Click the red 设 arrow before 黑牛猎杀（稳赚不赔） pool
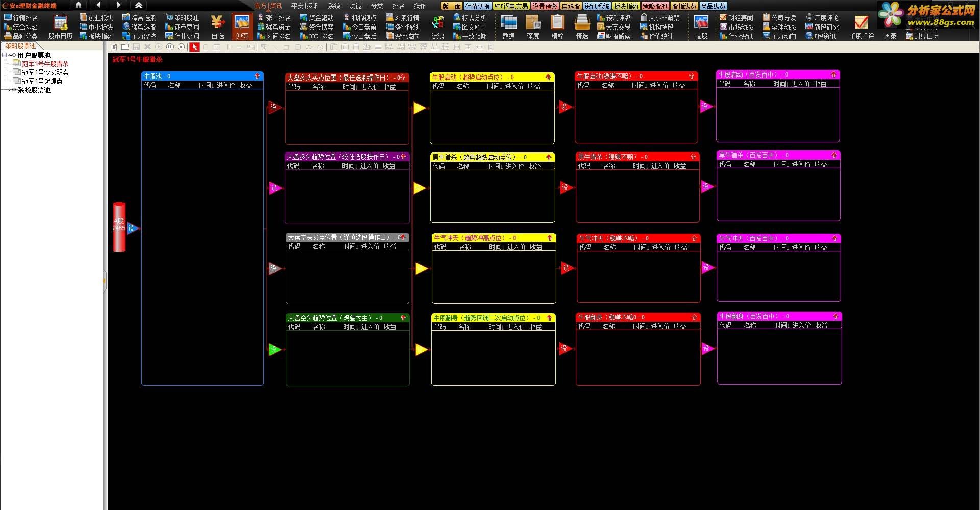 [566, 187]
